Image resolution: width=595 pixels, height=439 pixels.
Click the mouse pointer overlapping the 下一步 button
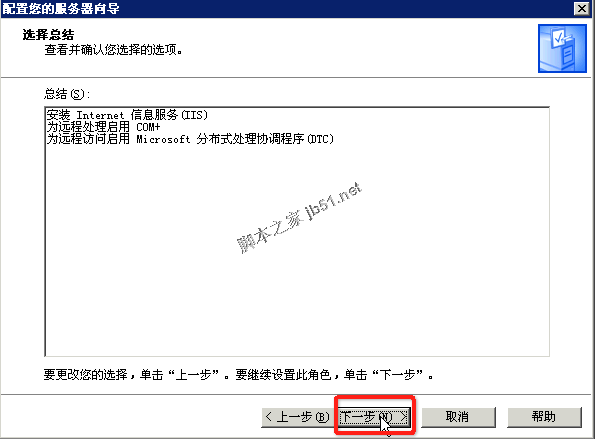click(385, 423)
